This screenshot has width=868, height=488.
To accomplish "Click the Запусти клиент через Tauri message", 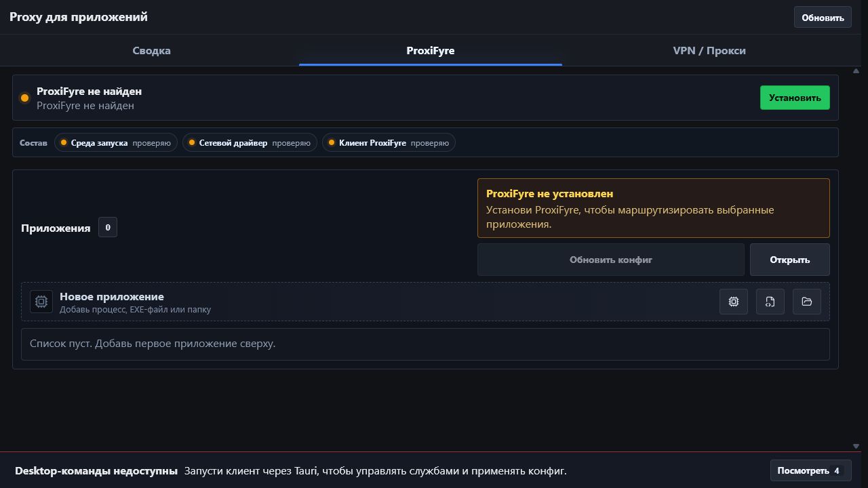I will [x=375, y=471].
